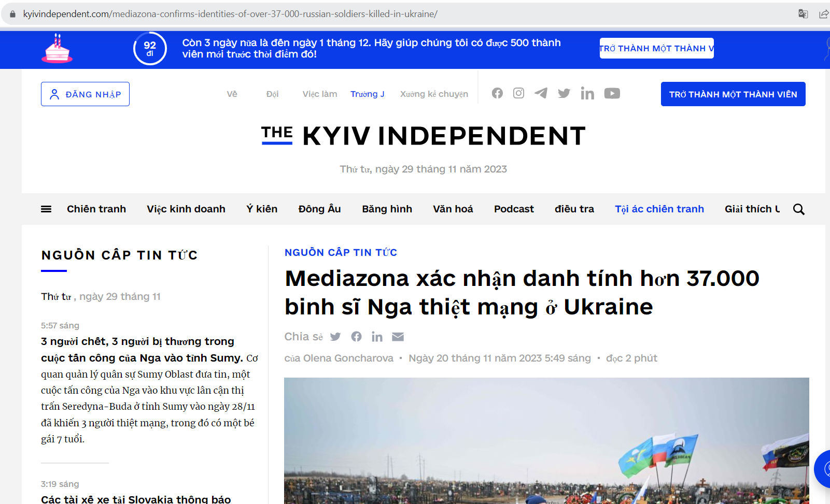The width and height of the screenshot is (830, 504).
Task: Go to the Podcast section
Action: tap(513, 209)
